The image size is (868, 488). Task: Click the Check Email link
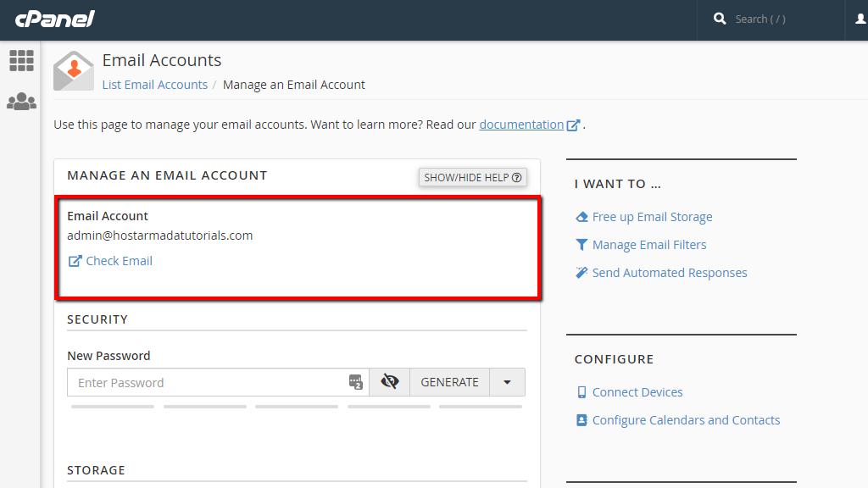(x=119, y=261)
